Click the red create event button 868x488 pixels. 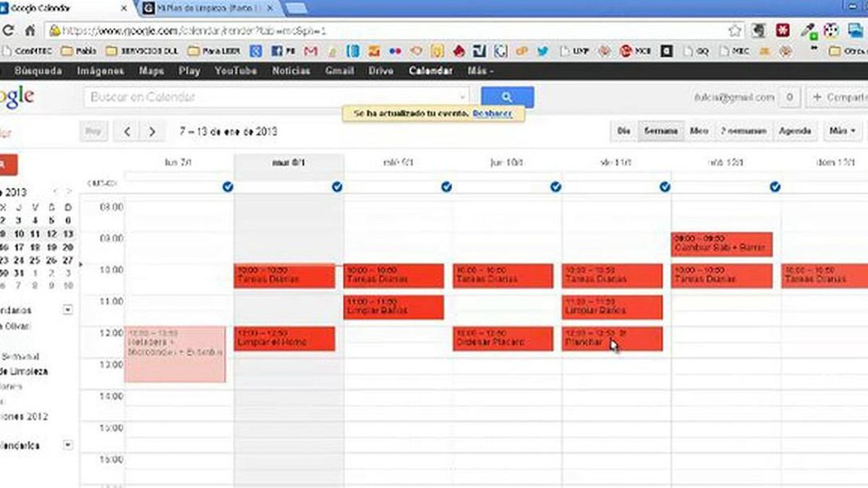(x=7, y=165)
